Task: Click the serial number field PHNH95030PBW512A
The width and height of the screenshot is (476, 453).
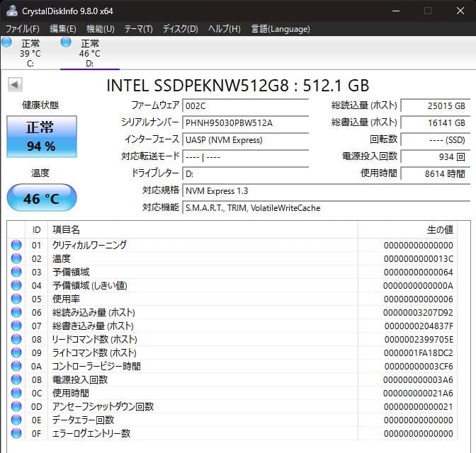Action: click(245, 123)
